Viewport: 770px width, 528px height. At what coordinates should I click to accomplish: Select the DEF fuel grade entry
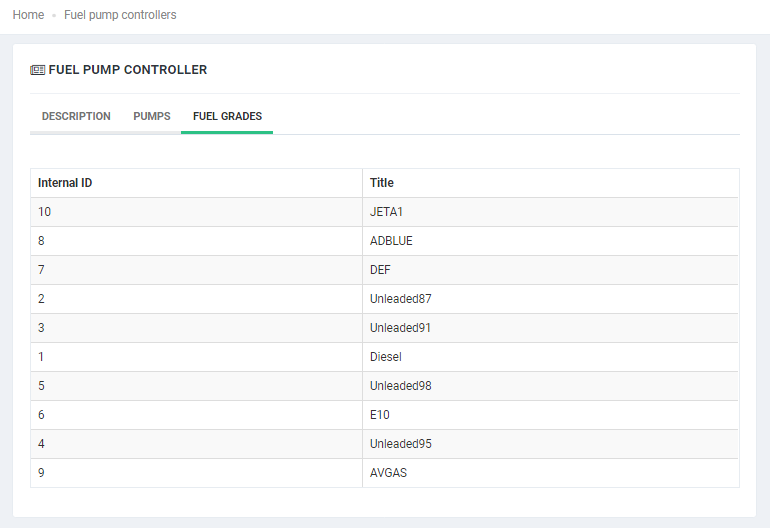click(380, 270)
